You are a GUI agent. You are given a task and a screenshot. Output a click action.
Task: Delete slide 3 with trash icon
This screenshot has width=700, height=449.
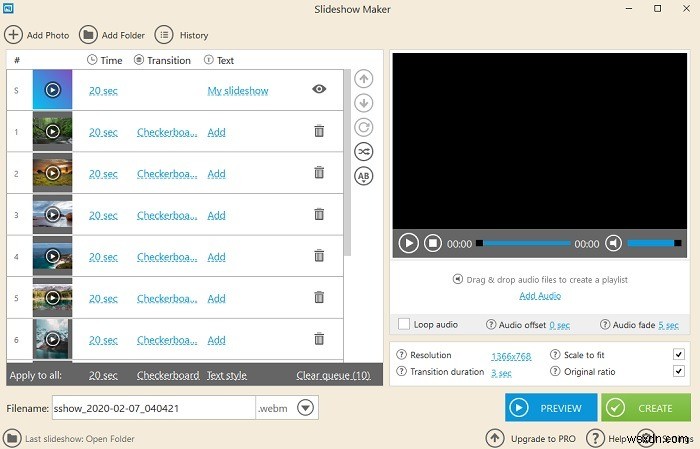(319, 214)
